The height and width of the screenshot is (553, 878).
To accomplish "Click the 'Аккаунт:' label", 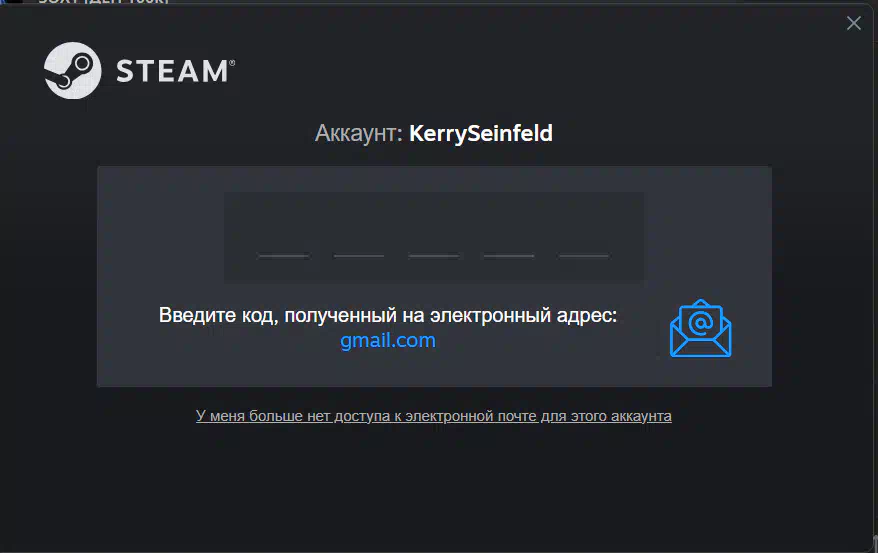I will click(359, 134).
